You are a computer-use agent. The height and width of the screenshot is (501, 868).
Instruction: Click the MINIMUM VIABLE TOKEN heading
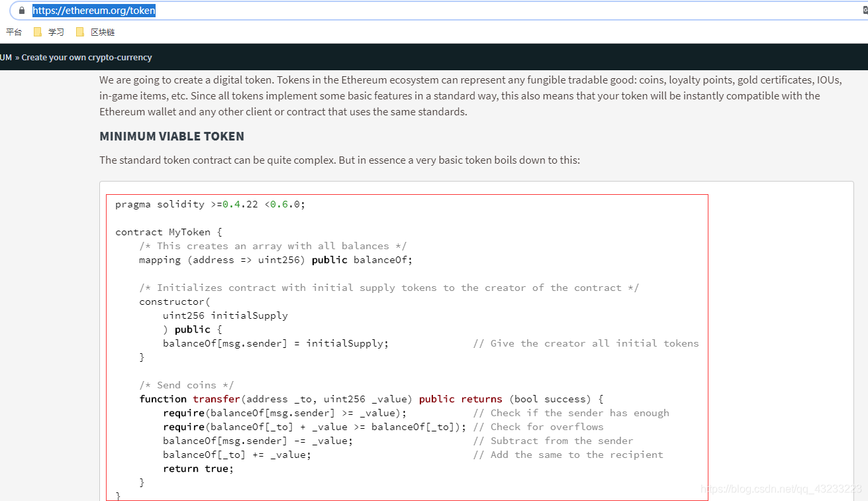pos(171,137)
